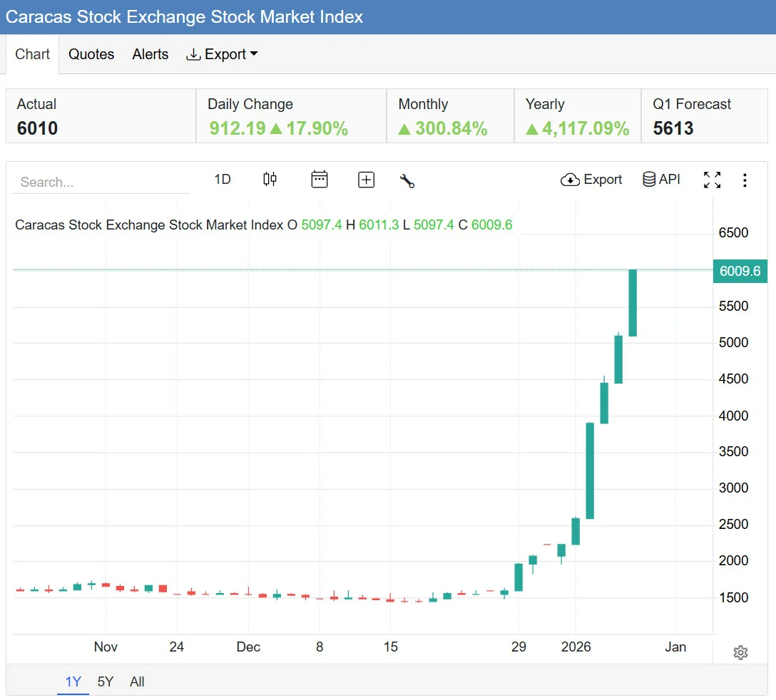Click the High value 6011.3 in chart legend
Viewport: 776px width, 700px height.
click(x=379, y=225)
